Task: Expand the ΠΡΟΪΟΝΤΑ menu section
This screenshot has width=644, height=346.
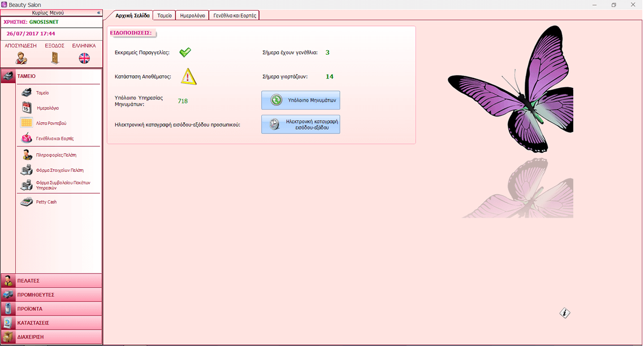Action: [x=51, y=309]
